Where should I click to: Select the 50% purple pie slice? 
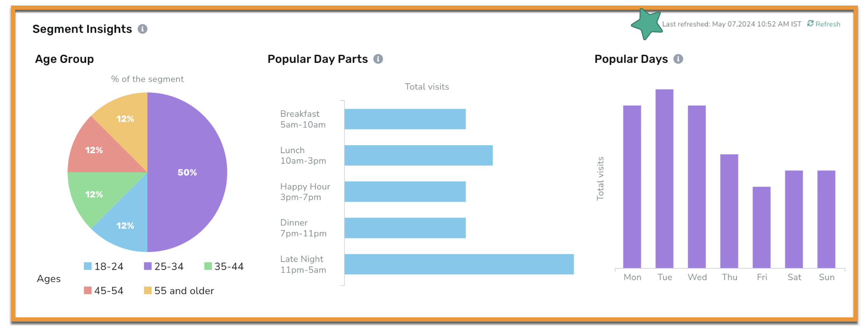pyautogui.click(x=187, y=172)
